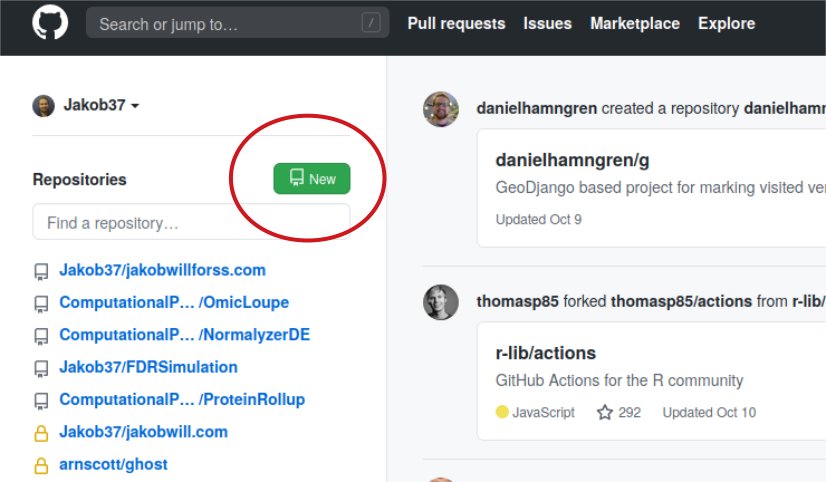826x482 pixels.
Task: Click danielhamngren's avatar in the feed
Action: (441, 109)
